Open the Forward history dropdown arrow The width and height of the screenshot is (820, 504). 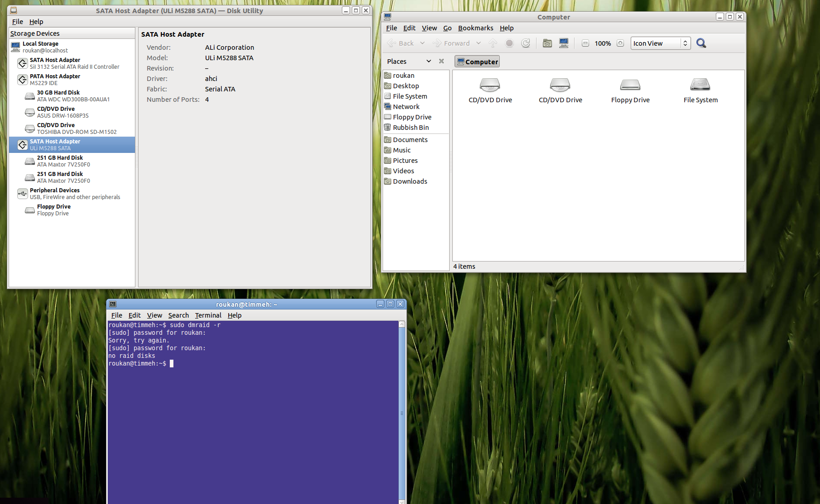click(479, 43)
